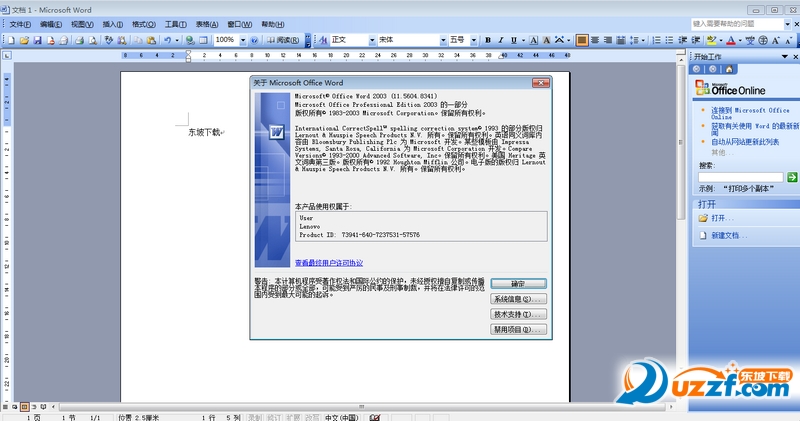Click the horizontal scrollbar at bottom
800x421 pixels.
(x=362, y=407)
